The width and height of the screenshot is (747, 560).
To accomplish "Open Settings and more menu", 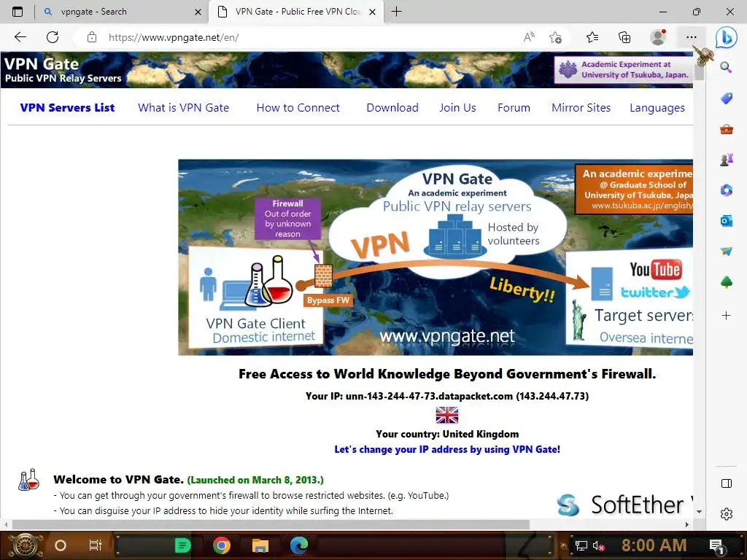I will click(x=692, y=37).
